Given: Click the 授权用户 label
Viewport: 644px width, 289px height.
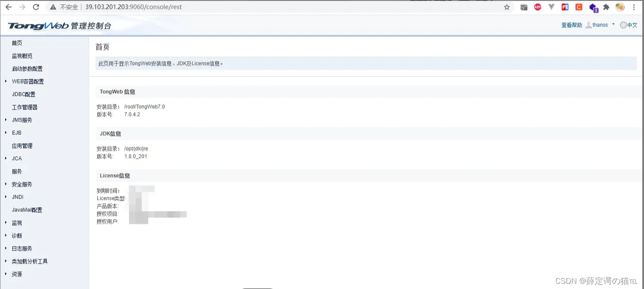Looking at the screenshot, I should [108, 221].
